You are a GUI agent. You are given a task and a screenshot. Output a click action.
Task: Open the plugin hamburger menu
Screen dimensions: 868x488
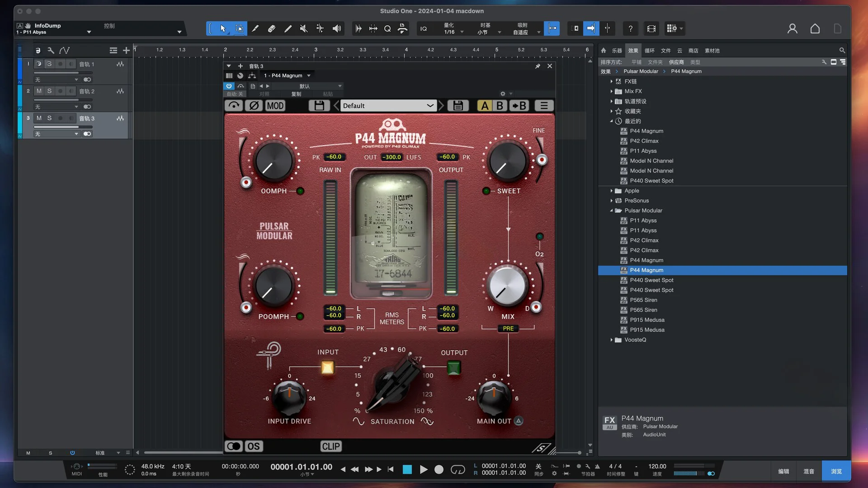(544, 106)
